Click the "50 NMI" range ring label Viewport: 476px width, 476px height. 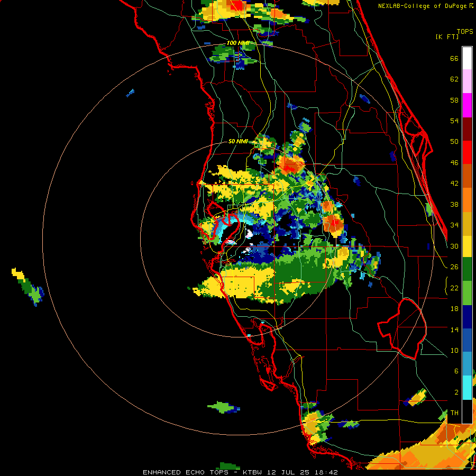pyautogui.click(x=238, y=141)
